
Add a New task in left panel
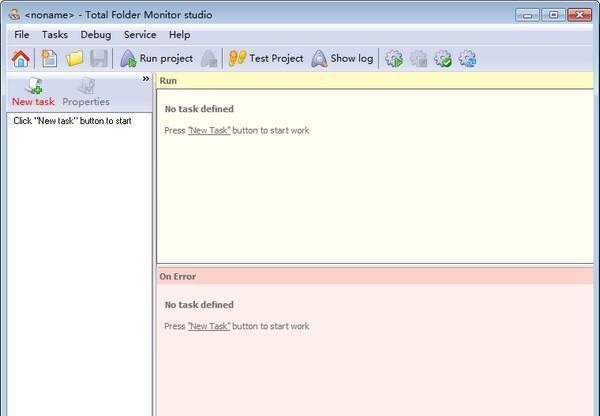pos(33,92)
